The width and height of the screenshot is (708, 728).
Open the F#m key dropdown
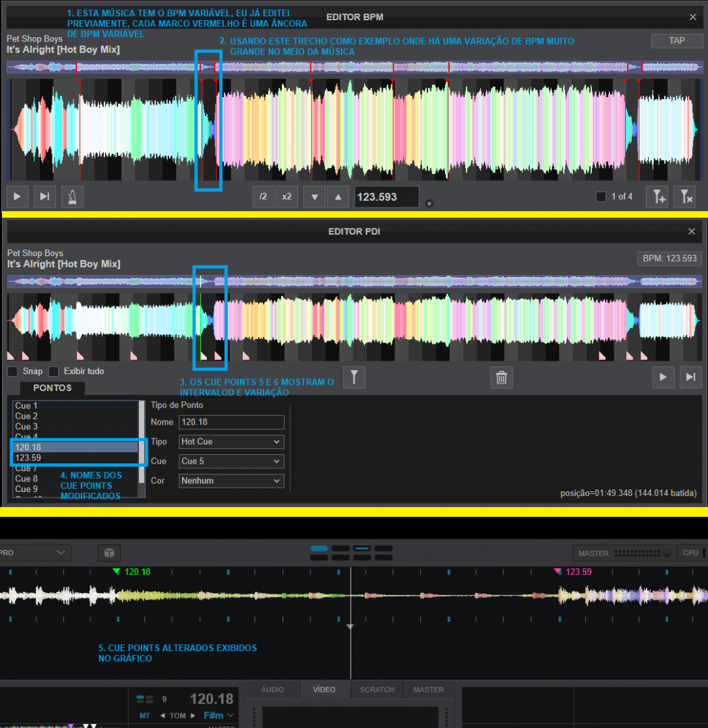(218, 715)
